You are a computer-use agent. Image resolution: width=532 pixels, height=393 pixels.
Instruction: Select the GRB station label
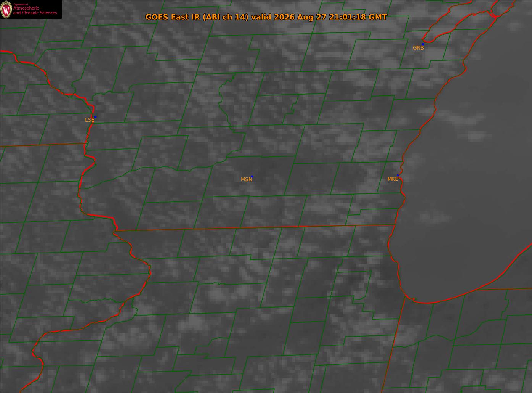click(418, 48)
